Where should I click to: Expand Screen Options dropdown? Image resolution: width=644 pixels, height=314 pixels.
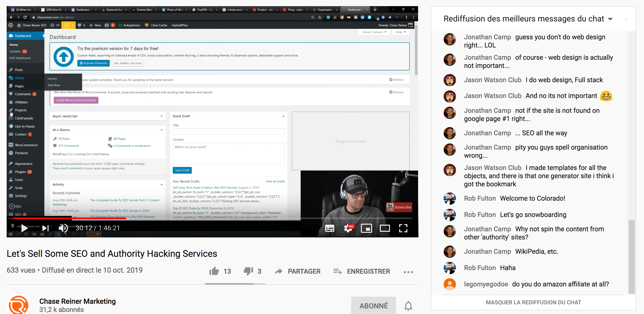click(x=374, y=32)
